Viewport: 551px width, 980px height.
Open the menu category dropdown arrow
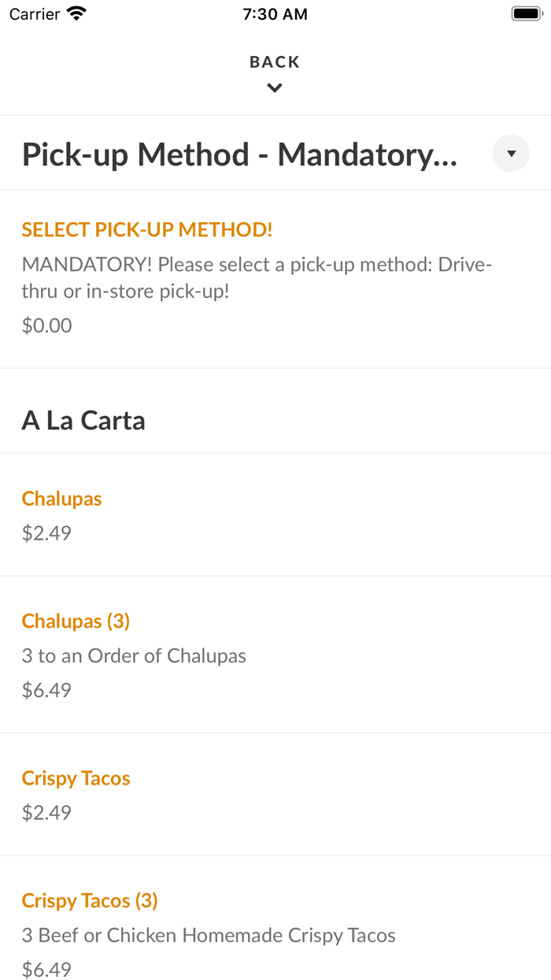(x=511, y=154)
